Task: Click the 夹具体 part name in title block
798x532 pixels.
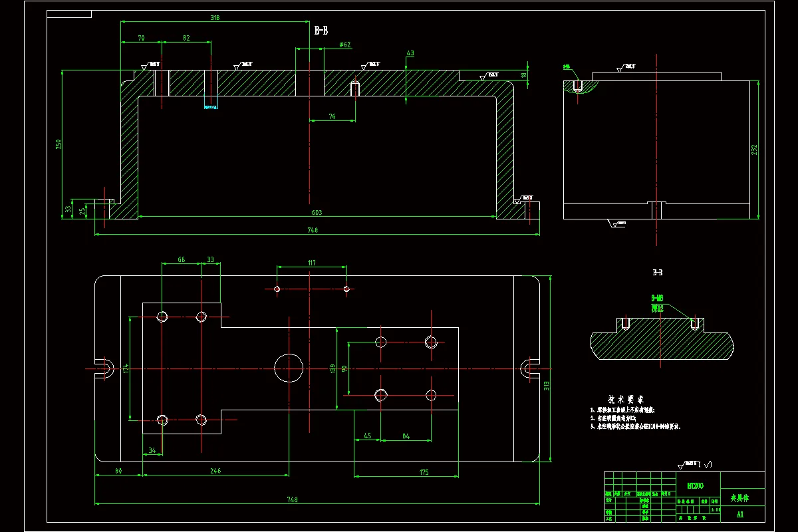Action: [739, 497]
